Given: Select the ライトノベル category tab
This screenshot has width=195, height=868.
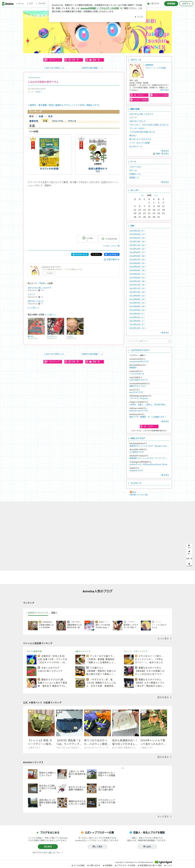Looking at the screenshot, I should 57,121.
